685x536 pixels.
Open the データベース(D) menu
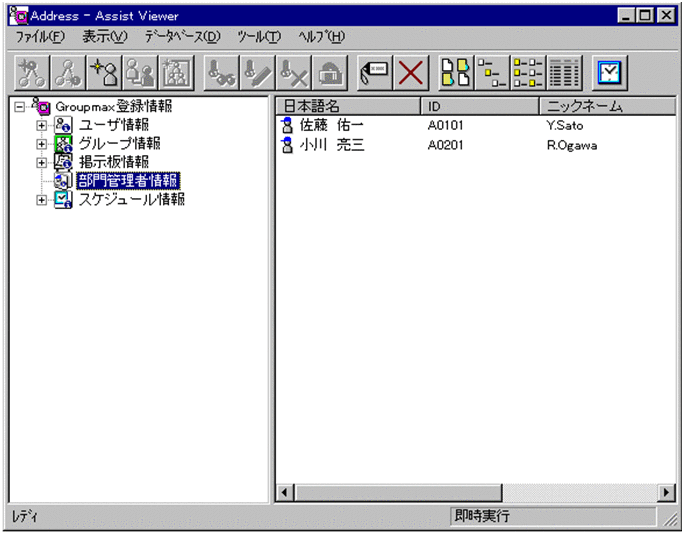pos(182,37)
